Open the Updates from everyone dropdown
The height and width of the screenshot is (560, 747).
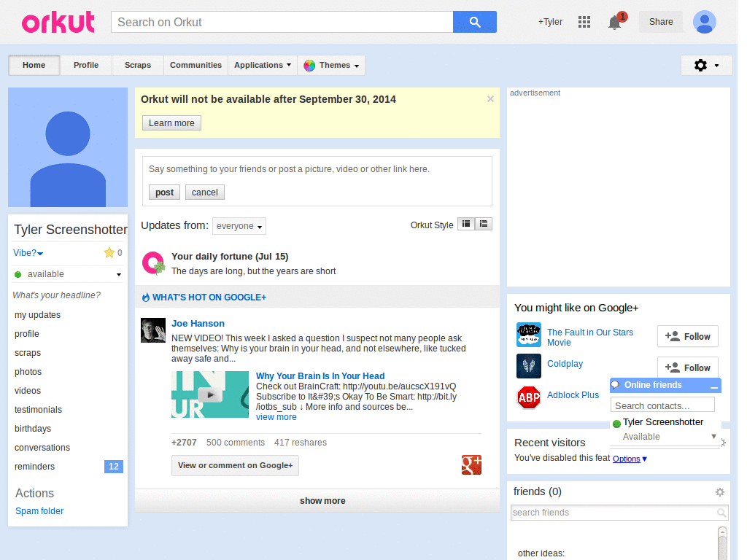click(239, 226)
